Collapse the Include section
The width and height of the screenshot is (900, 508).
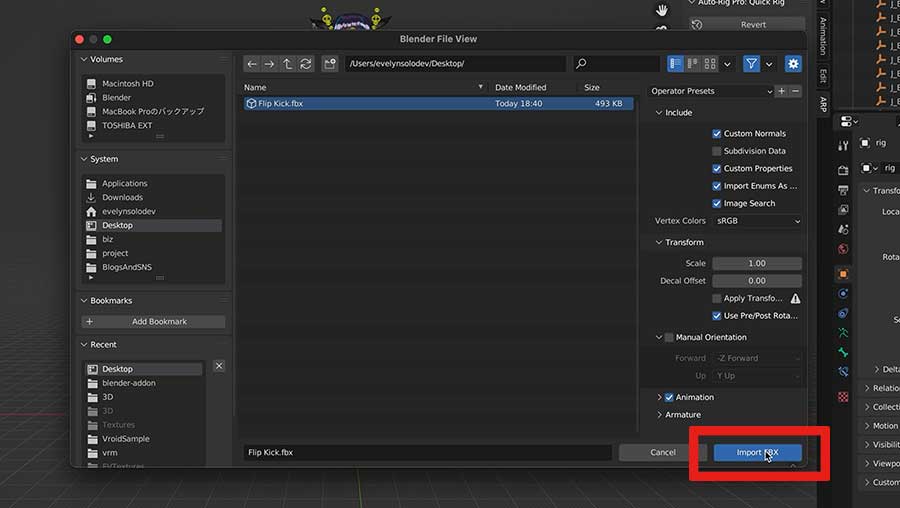point(659,113)
